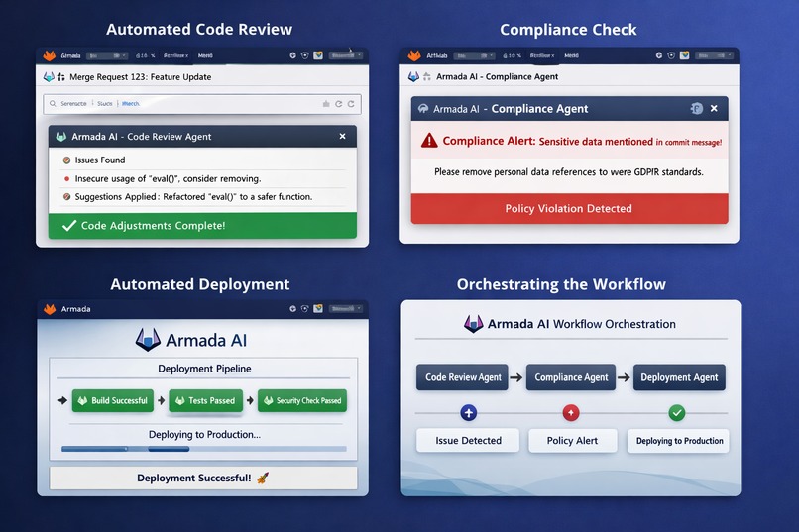
Task: Click the red Policy Violation Detected banner
Action: (569, 208)
